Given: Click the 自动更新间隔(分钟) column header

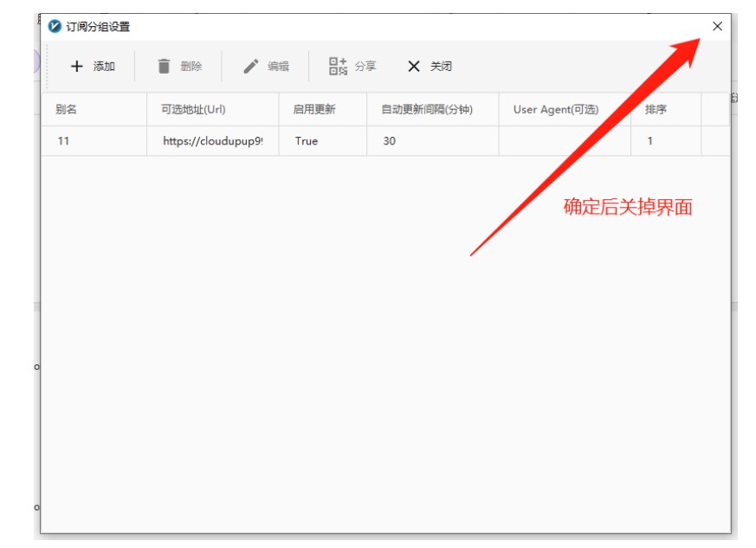Looking at the screenshot, I should tap(433, 109).
